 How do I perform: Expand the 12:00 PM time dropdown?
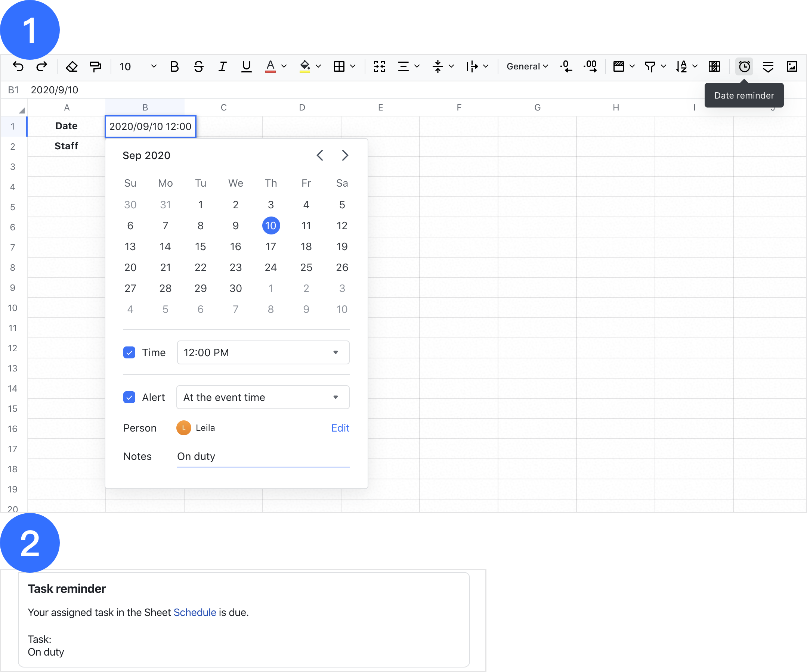pos(336,351)
